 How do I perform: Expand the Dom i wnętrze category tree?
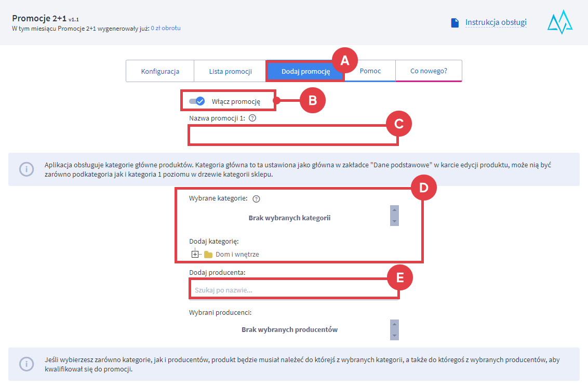pos(195,255)
